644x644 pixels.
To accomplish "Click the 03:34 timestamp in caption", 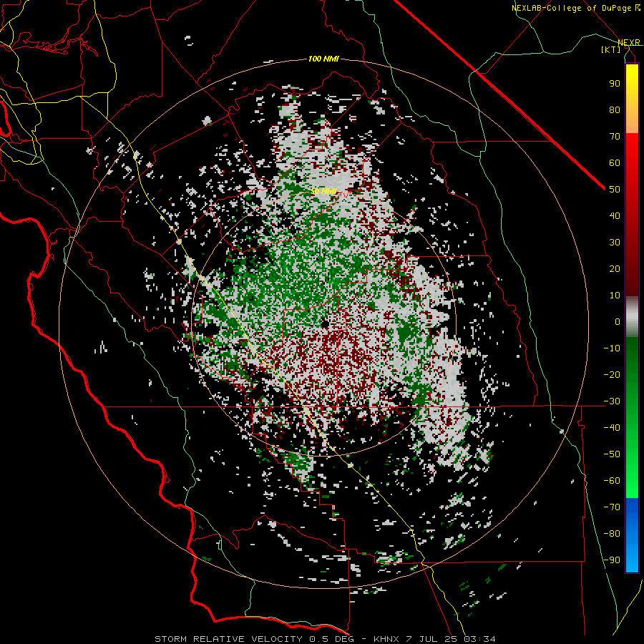I will tap(479, 639).
